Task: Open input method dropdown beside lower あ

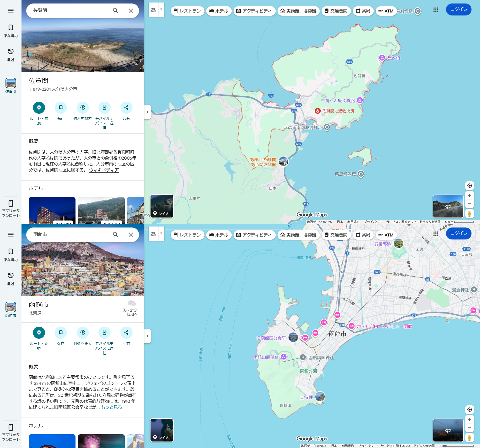Action: (161, 233)
